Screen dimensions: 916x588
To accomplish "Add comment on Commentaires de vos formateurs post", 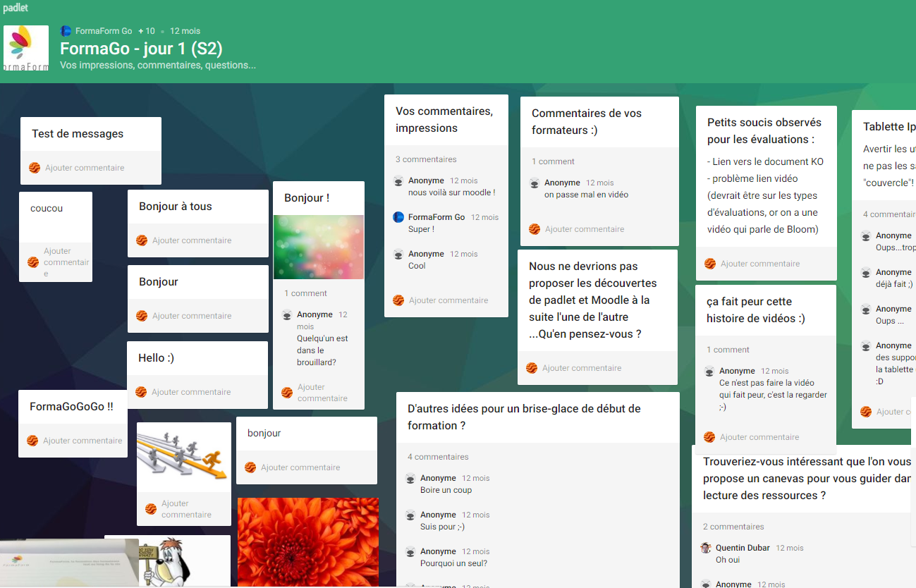I will [585, 229].
